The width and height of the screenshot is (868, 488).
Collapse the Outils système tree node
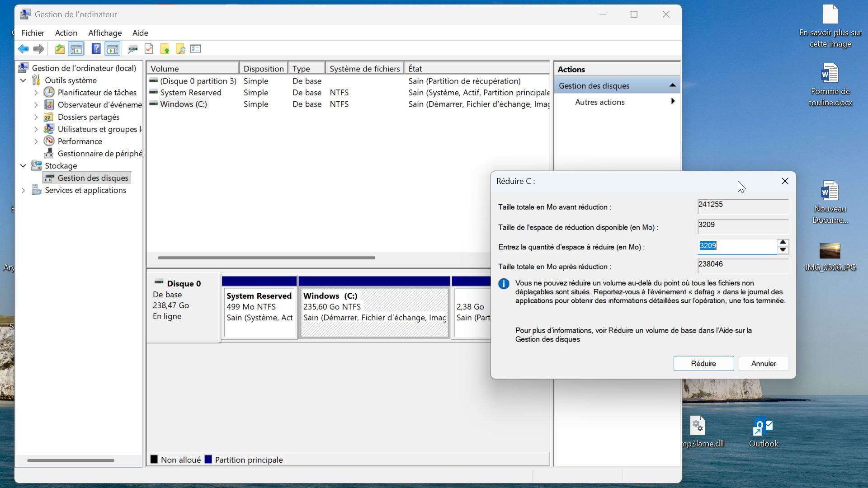coord(23,80)
